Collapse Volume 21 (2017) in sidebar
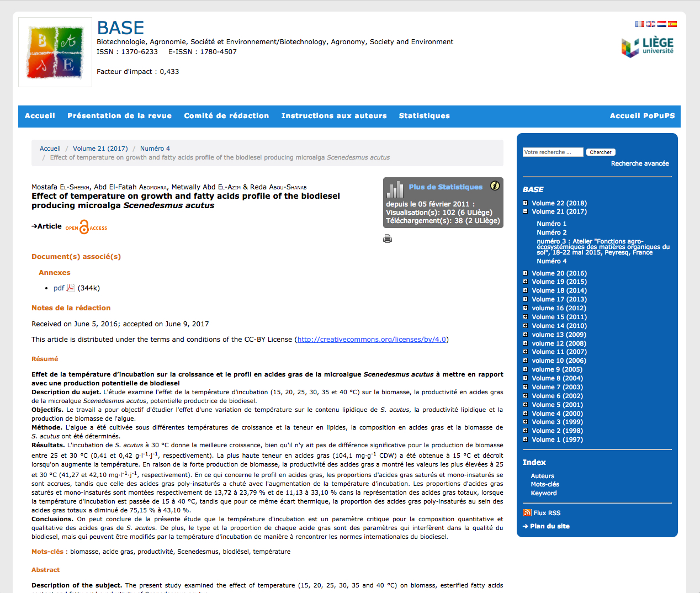The width and height of the screenshot is (700, 593). tap(526, 211)
